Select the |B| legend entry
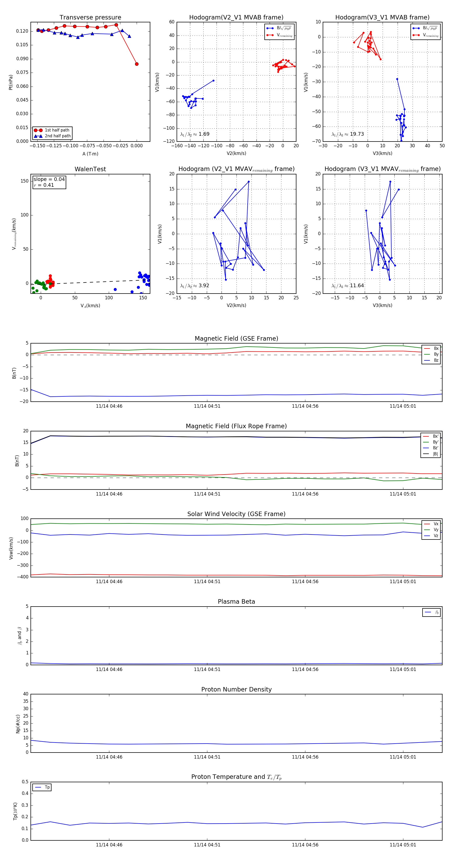 pyautogui.click(x=431, y=454)
